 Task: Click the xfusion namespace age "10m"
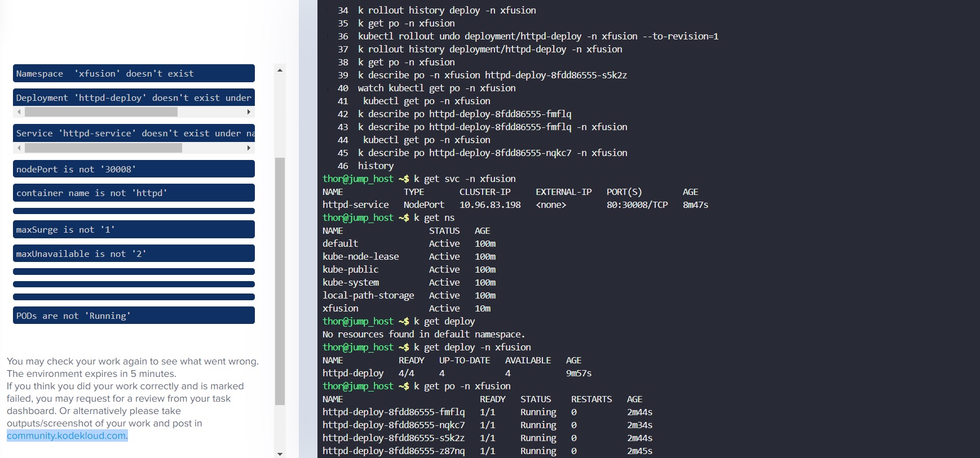click(x=483, y=308)
